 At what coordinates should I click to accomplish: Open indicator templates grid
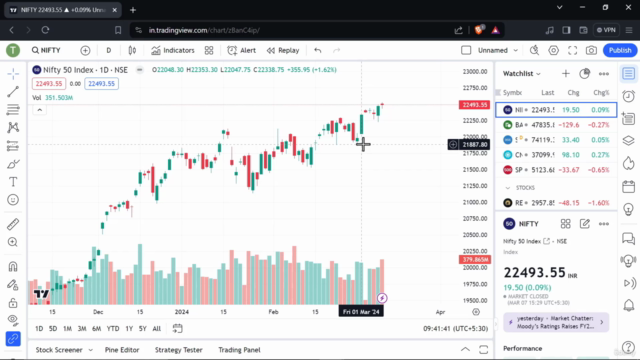[x=209, y=50]
